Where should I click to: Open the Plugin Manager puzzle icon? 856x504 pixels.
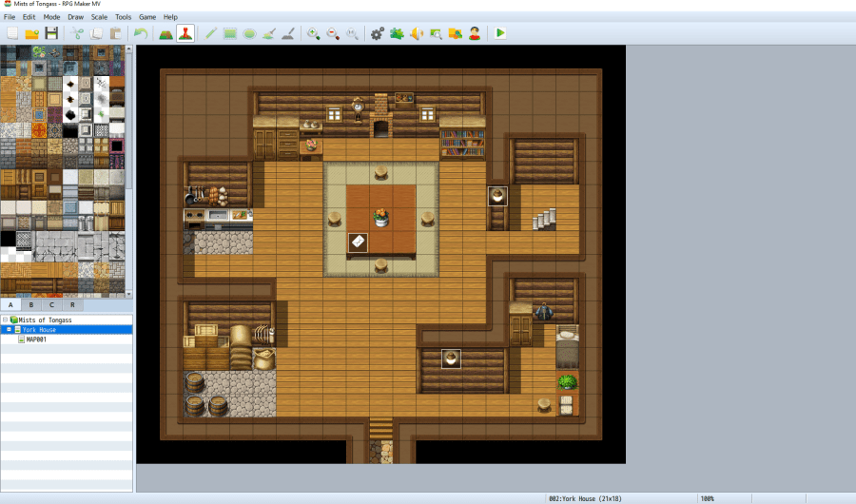[x=397, y=33]
